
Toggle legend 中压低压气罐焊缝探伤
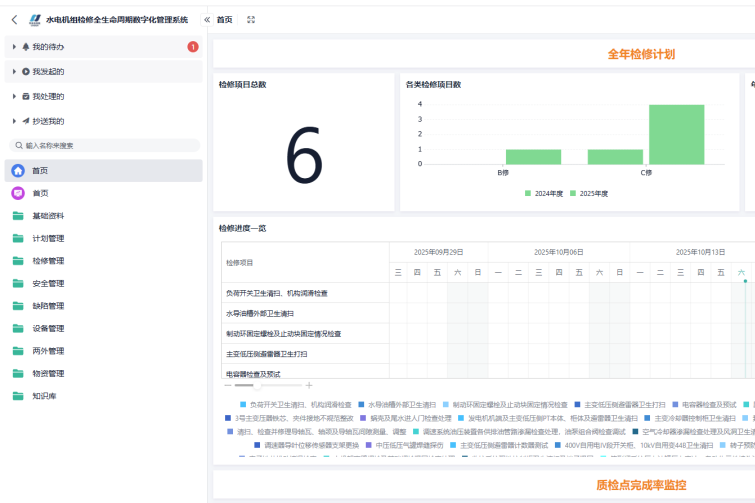click(x=404, y=445)
